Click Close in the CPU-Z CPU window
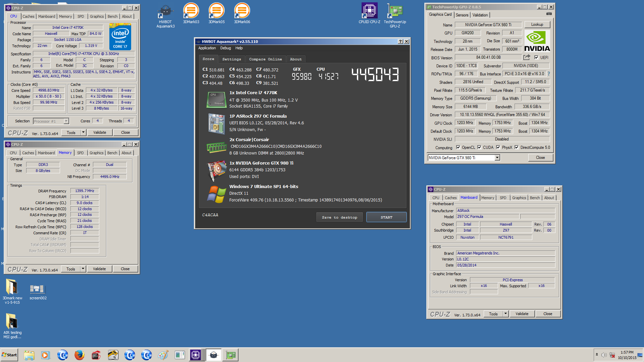 tap(125, 132)
